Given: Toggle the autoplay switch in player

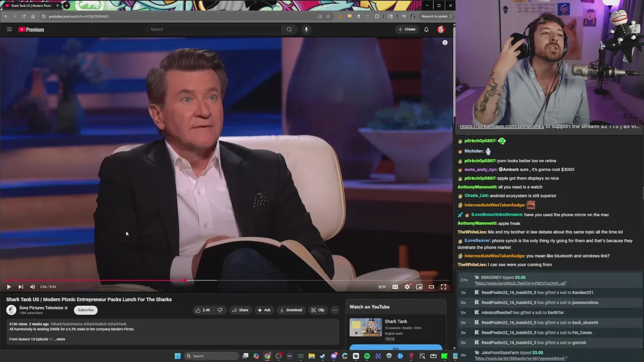Looking at the screenshot, I should tap(382, 287).
